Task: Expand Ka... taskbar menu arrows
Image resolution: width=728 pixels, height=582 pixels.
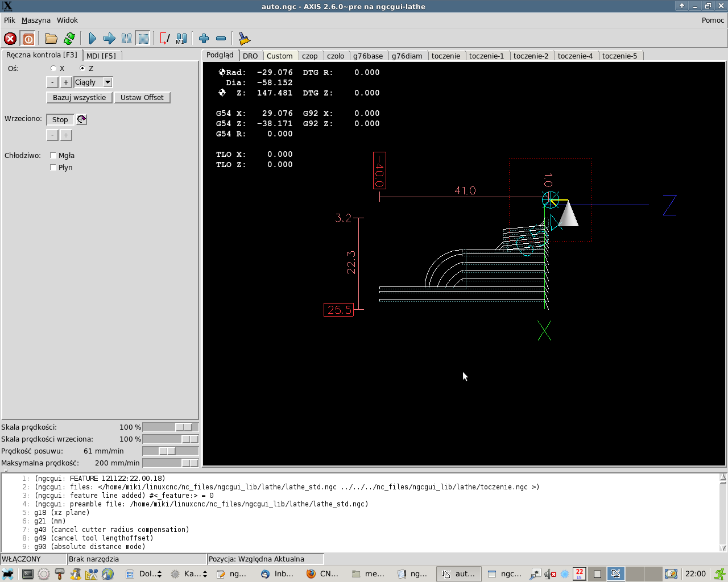Action: coord(204,574)
